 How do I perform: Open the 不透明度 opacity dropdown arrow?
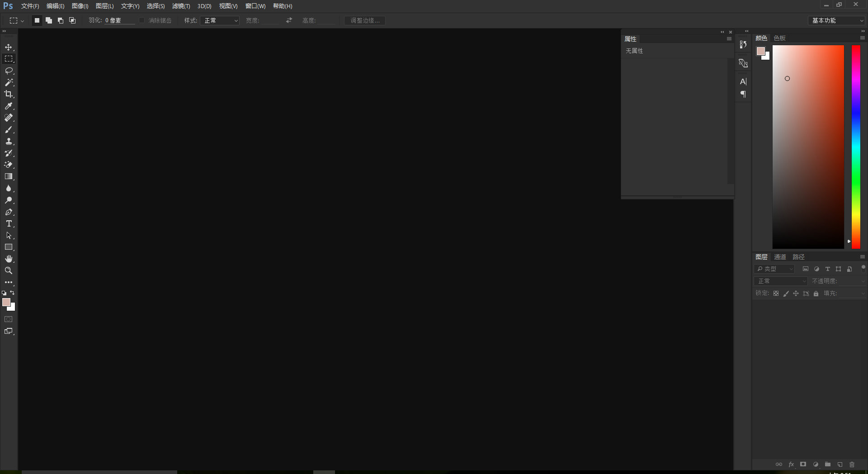[863, 281]
